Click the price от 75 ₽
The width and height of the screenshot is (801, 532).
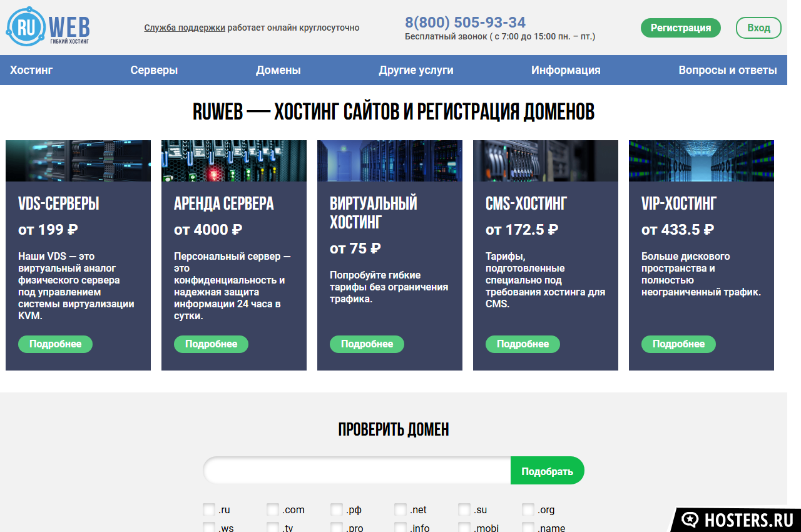(x=355, y=248)
